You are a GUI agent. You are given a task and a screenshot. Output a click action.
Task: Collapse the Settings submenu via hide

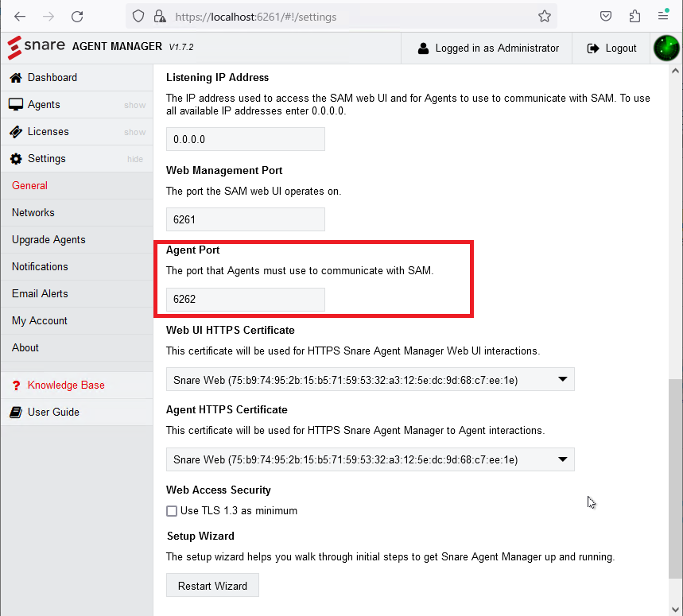(135, 159)
